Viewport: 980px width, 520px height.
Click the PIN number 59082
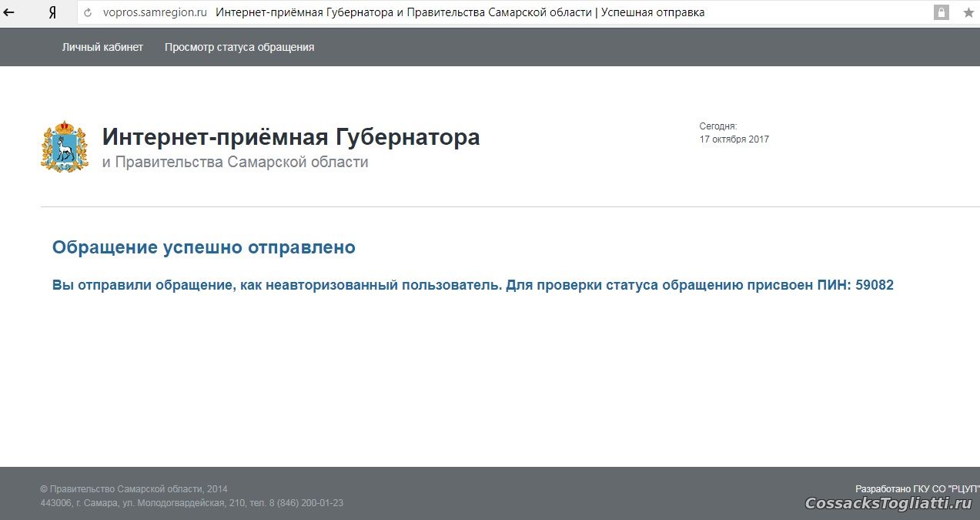(875, 285)
